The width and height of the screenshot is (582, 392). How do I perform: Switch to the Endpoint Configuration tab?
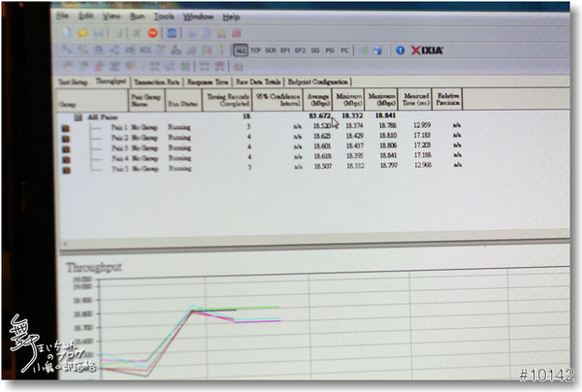coord(318,82)
